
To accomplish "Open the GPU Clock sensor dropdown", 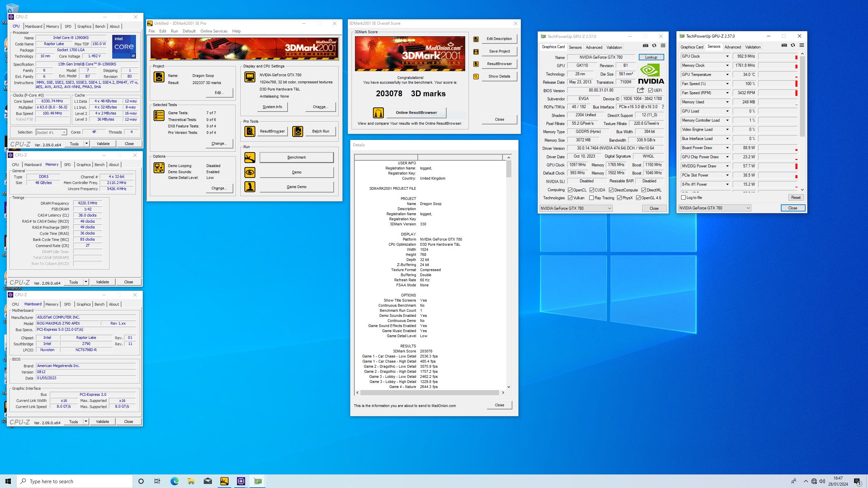I will pyautogui.click(x=727, y=56).
